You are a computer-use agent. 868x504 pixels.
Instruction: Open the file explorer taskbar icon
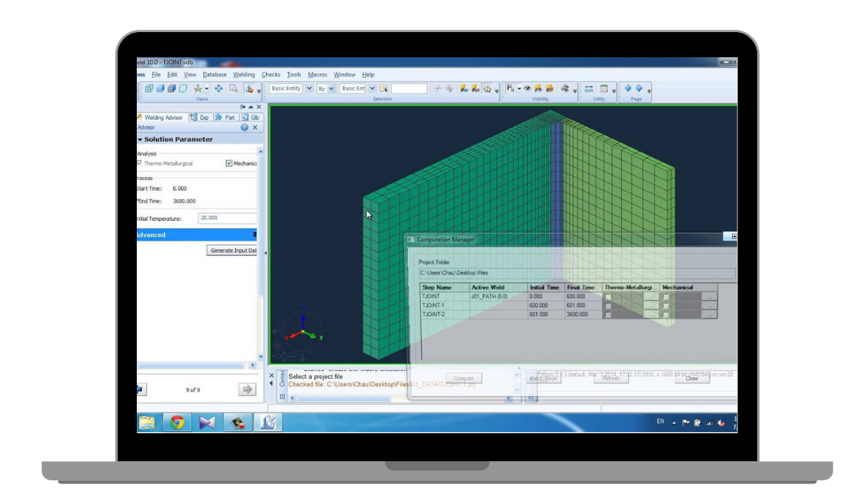point(147,423)
